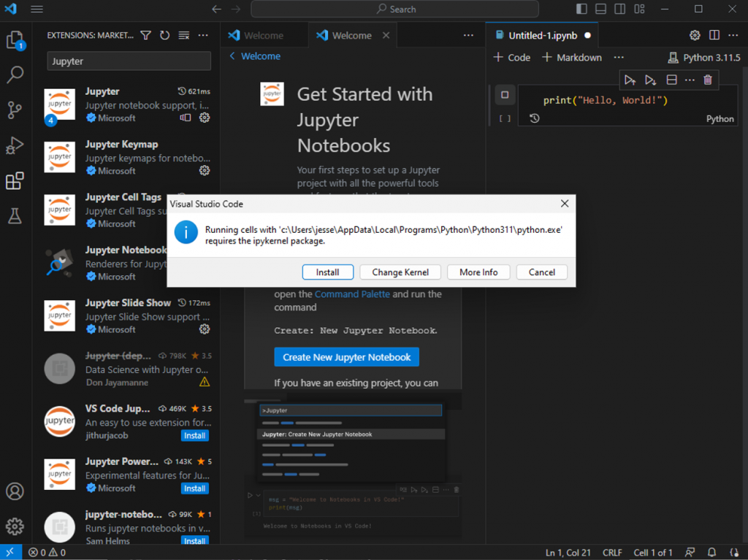The image size is (748, 560).
Task: Go back with the navigation arrow
Action: (x=216, y=9)
